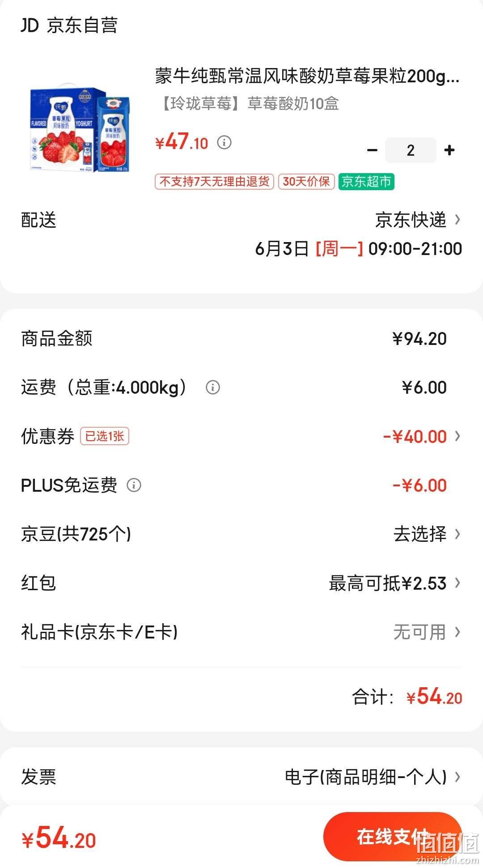Viewport: 483px width, 868px height.
Task: Tap the 30天价保 tag
Action: [x=306, y=182]
